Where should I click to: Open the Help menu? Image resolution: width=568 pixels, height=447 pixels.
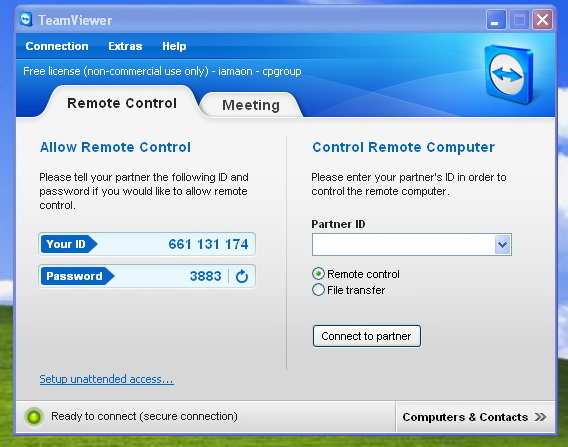click(x=174, y=46)
